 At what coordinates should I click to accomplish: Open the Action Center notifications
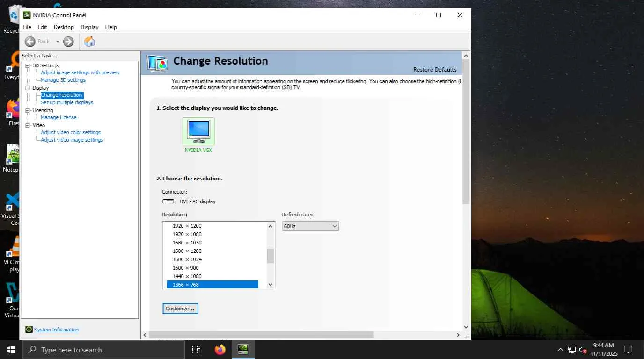click(x=629, y=350)
